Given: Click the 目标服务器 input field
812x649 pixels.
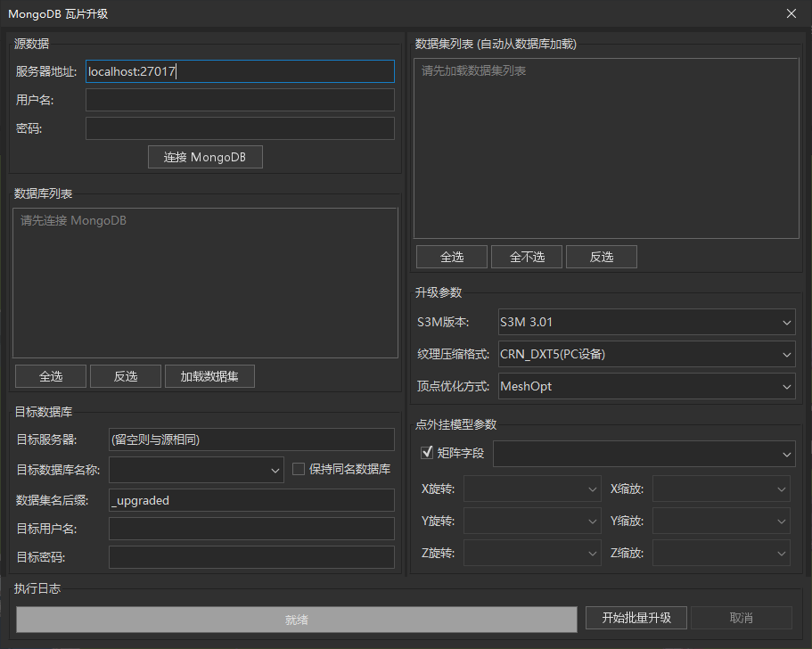Looking at the screenshot, I should tap(251, 440).
